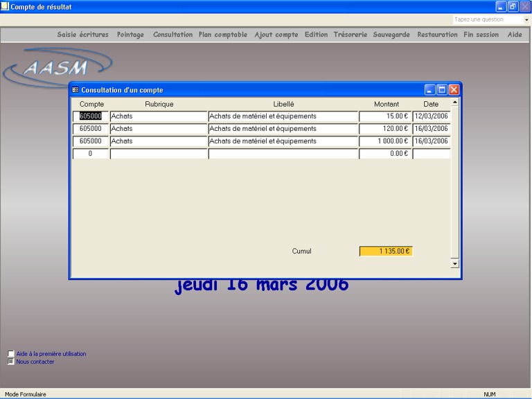The height and width of the screenshot is (399, 532).
Task: Open the Pointage menu item
Action: tap(130, 35)
